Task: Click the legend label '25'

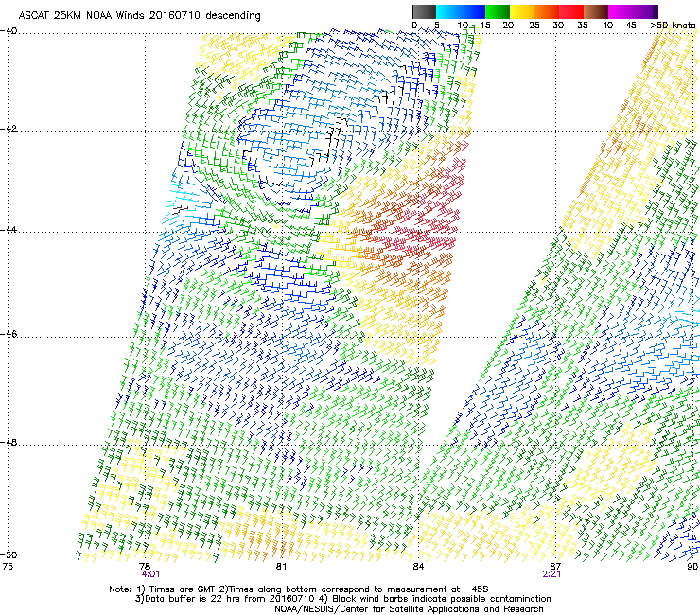Action: point(534,26)
